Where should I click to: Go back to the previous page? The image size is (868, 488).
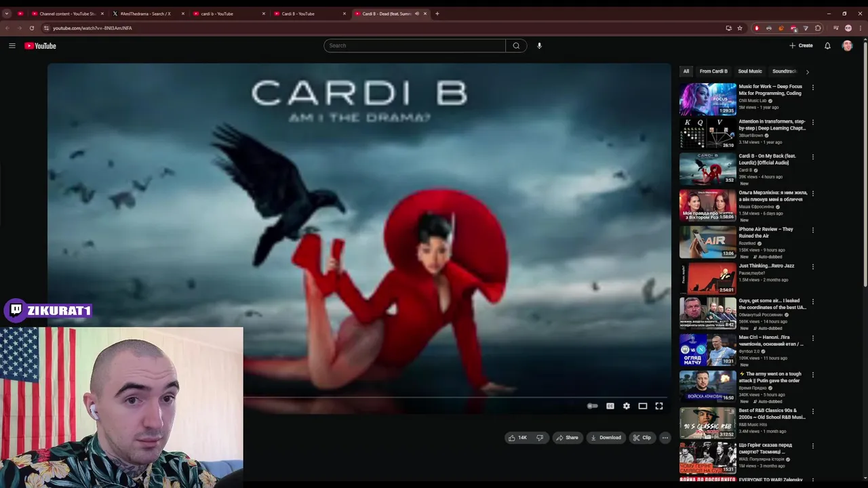(x=7, y=28)
